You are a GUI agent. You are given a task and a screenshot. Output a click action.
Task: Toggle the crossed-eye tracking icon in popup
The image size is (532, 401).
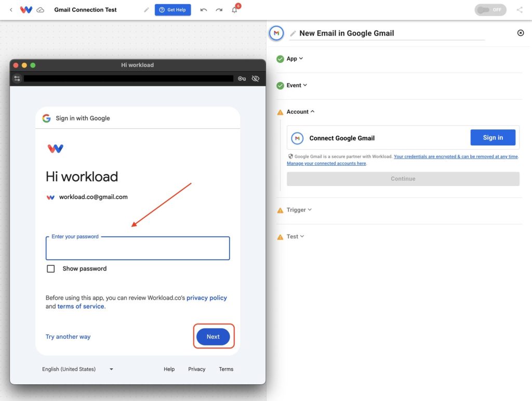[x=256, y=79]
